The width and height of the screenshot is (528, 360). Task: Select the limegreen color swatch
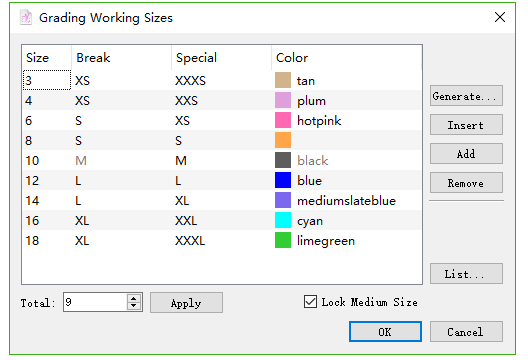click(283, 240)
